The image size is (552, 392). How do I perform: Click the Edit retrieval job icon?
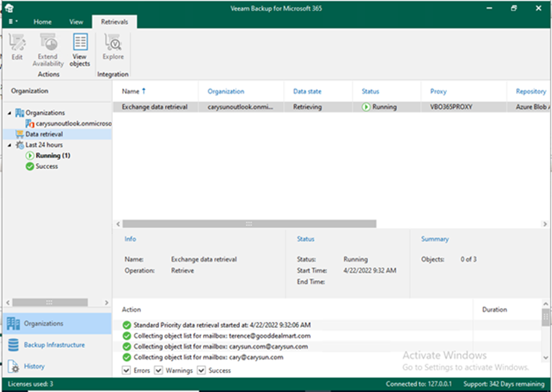point(17,47)
